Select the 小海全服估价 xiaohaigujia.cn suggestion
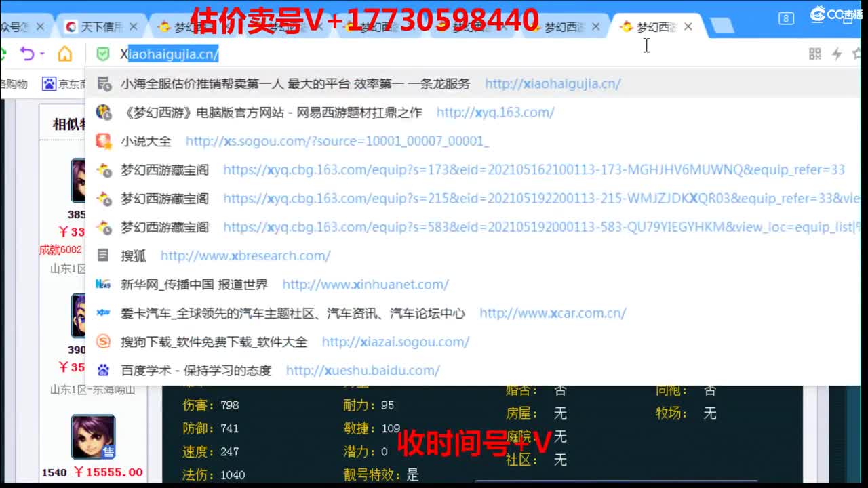The width and height of the screenshot is (868, 488). point(473,84)
